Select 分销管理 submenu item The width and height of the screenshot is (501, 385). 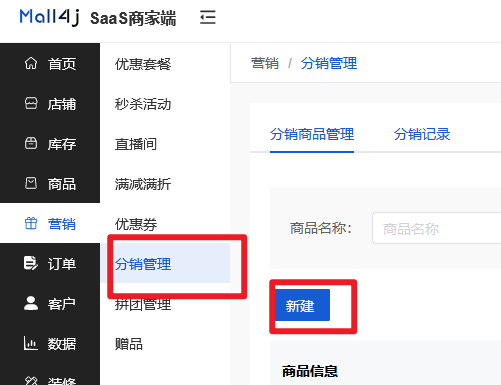point(165,263)
